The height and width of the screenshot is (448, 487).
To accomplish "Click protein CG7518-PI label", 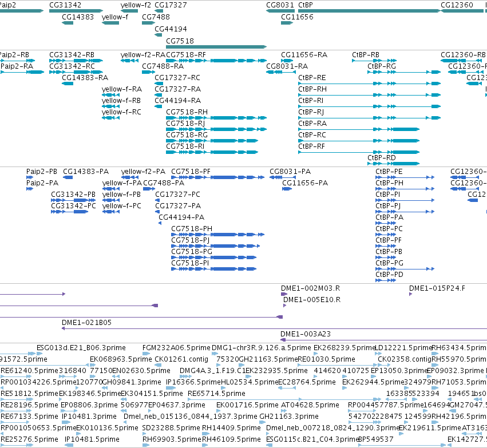I will pyautogui.click(x=190, y=263).
